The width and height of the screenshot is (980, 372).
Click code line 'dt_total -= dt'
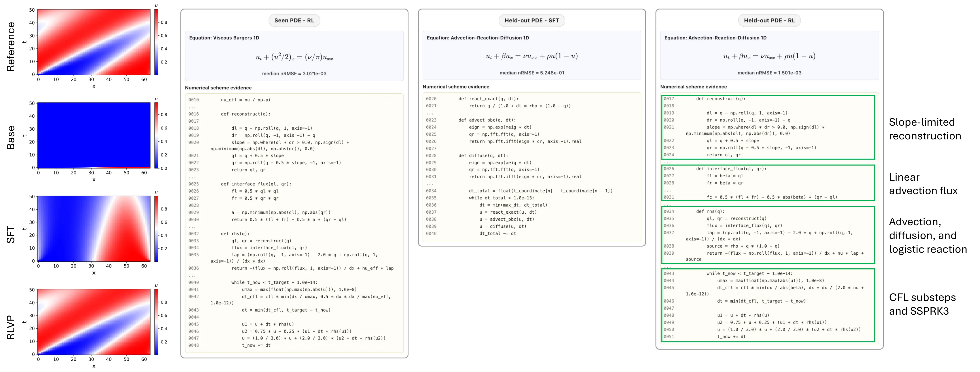[498, 234]
